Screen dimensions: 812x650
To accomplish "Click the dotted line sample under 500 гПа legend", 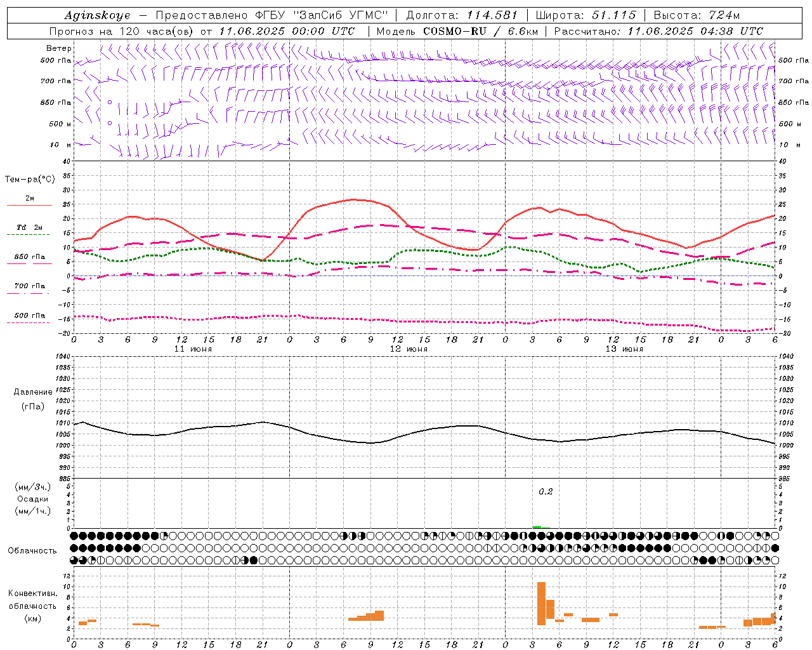I will [x=29, y=322].
